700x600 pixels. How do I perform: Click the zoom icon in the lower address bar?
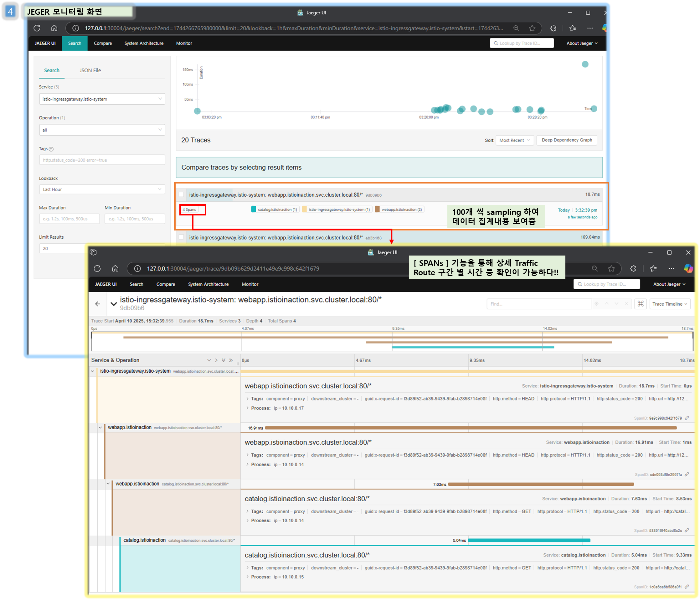[x=594, y=268]
